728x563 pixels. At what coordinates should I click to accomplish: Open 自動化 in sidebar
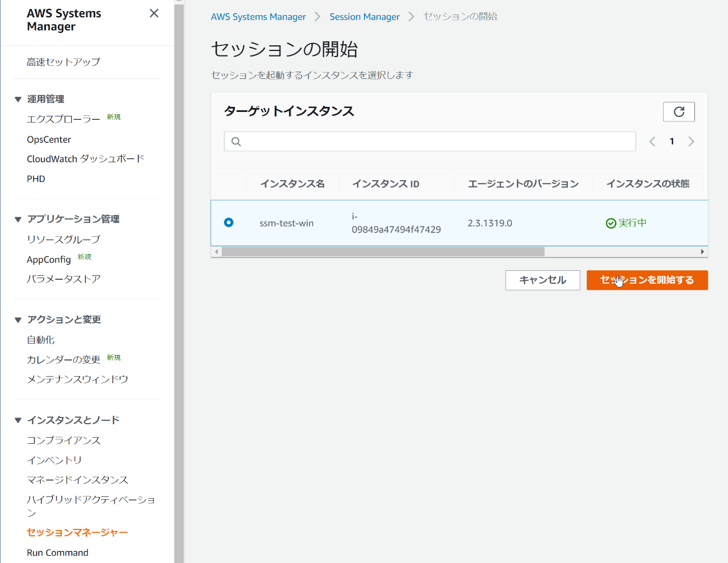[40, 340]
